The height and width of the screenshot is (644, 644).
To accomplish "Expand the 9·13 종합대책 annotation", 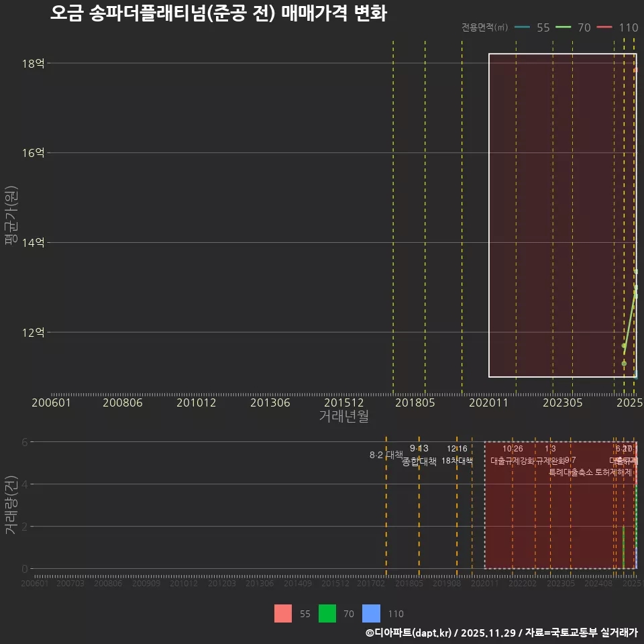I will click(x=419, y=455).
